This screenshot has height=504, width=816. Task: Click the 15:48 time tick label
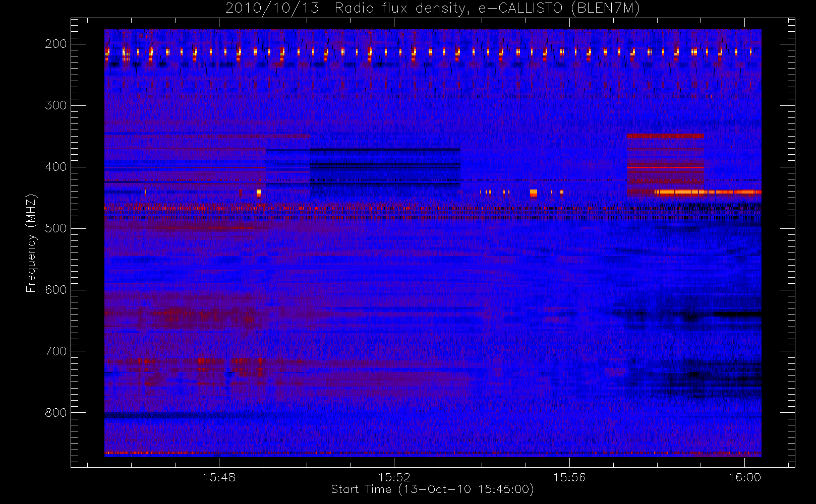219,477
